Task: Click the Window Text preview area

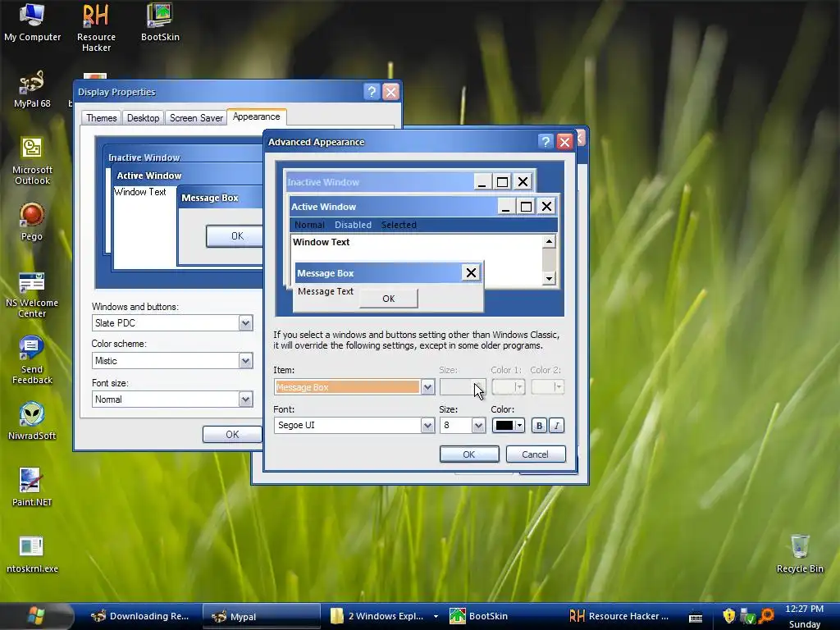Action: coord(321,242)
